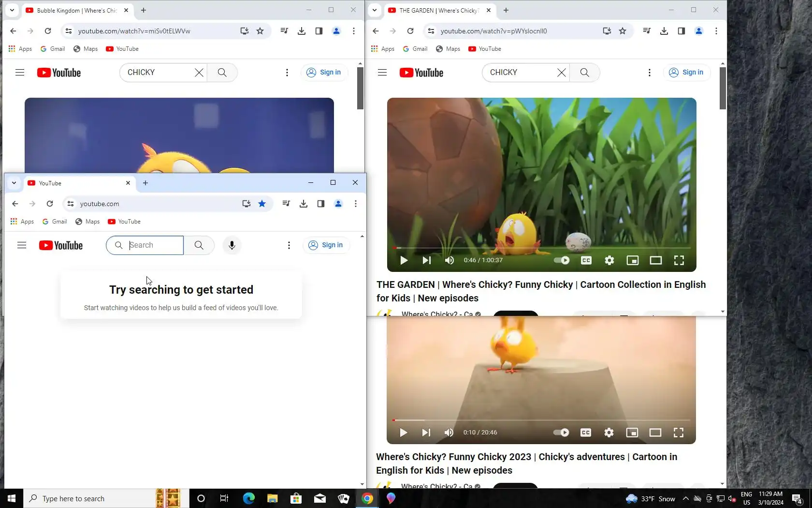
Task: Skip to next video in THE GARDEN player
Action: [x=426, y=260]
